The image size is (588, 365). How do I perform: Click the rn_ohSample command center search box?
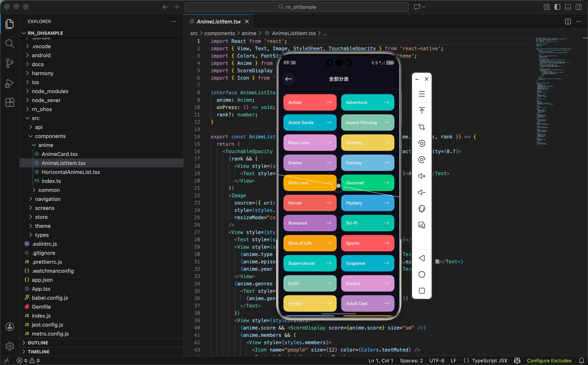pos(296,7)
